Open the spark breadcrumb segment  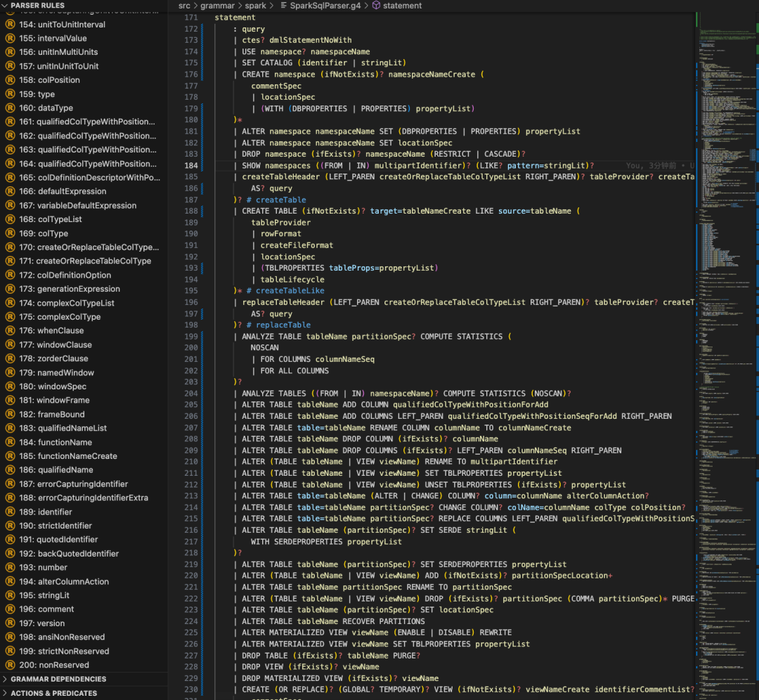255,6
